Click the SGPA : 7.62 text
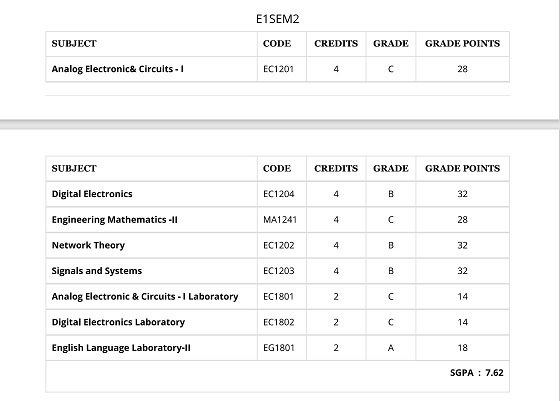 tap(476, 373)
